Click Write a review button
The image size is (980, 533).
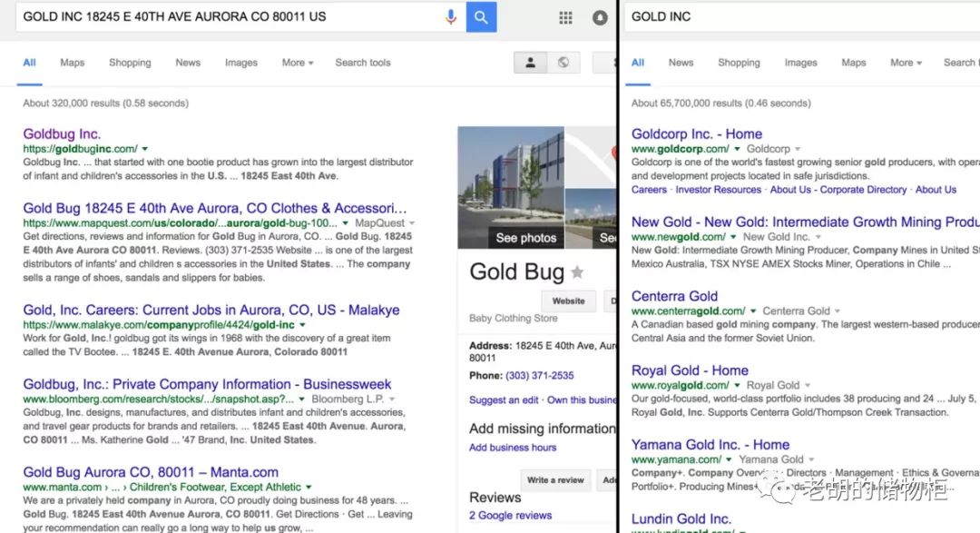[x=555, y=480]
